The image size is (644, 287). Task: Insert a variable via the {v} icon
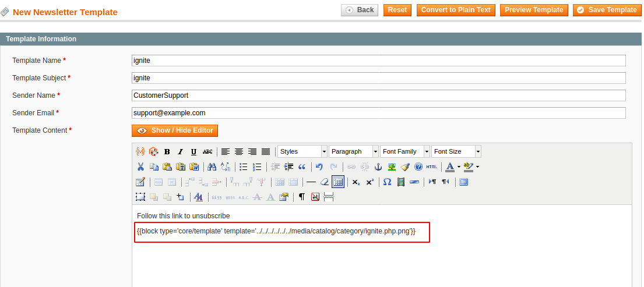(140, 151)
